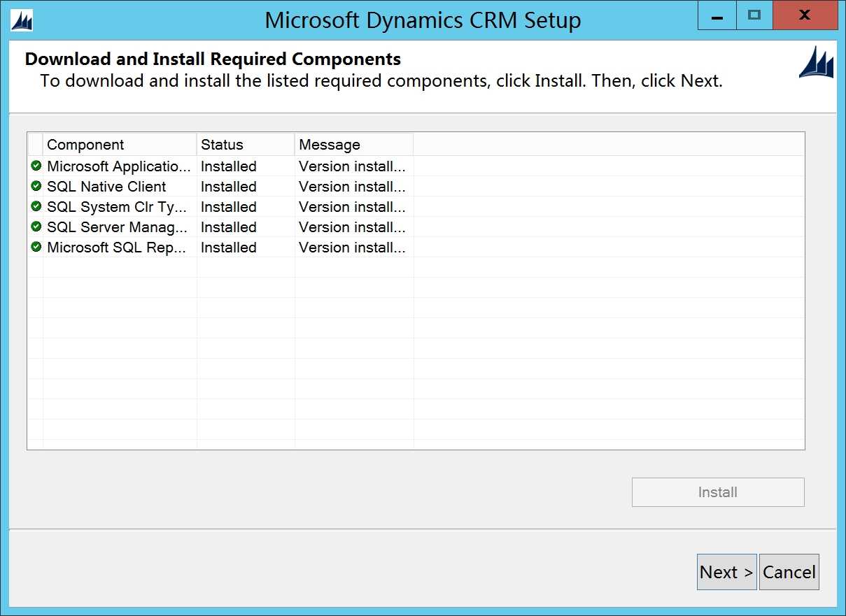Click 'Version install...' message for SQL System Clr Ty...

click(352, 207)
